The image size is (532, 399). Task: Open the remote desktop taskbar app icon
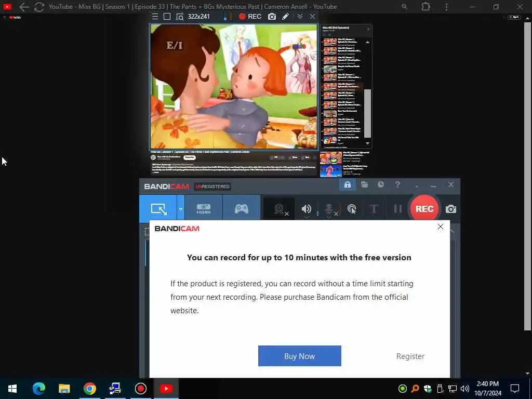[115, 389]
